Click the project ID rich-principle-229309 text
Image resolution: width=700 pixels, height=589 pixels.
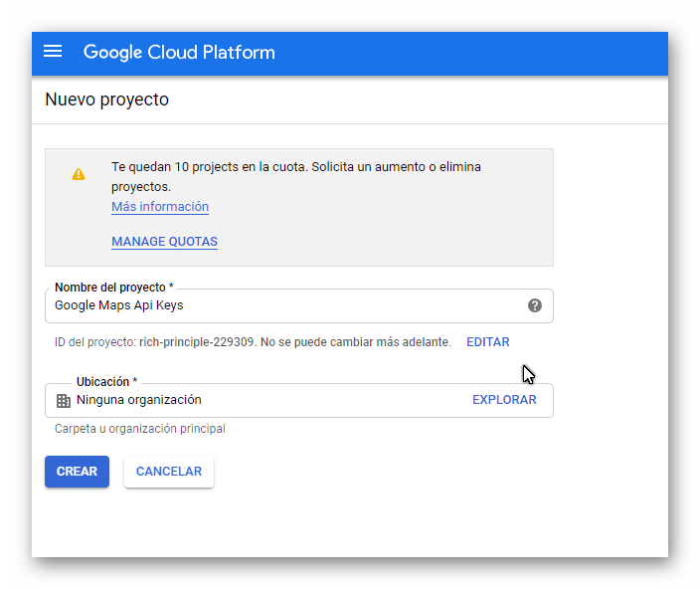(x=197, y=342)
